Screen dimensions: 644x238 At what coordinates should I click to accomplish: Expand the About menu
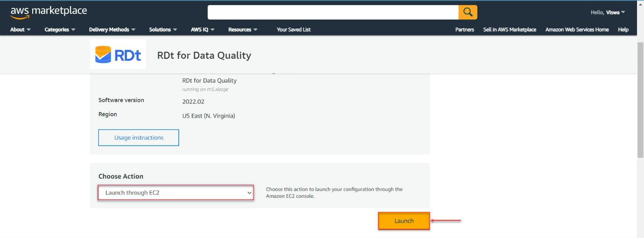21,29
